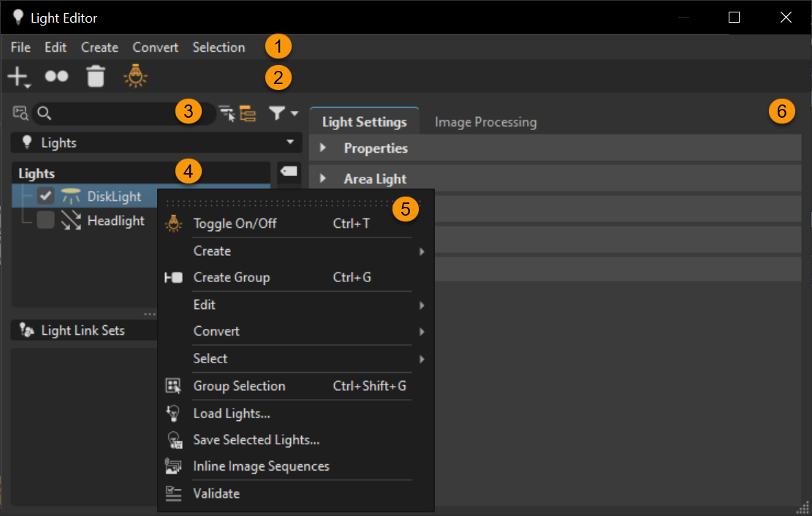812x516 pixels.
Task: Delete the light with the trash icon
Action: point(95,76)
